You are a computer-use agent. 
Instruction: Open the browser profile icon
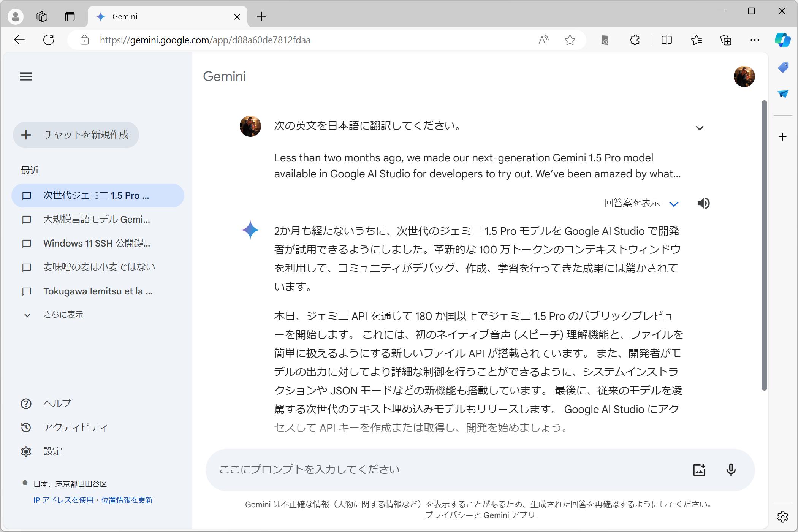click(x=16, y=16)
